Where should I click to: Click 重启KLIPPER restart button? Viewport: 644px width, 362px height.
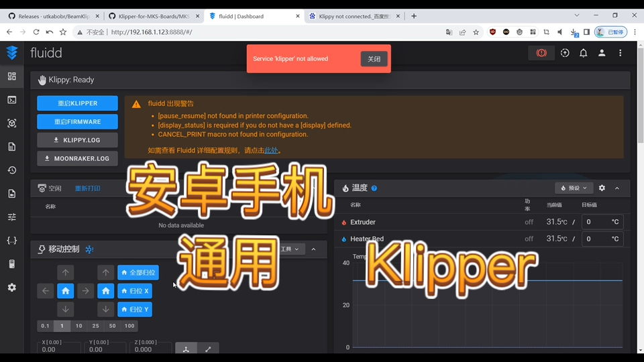(77, 103)
